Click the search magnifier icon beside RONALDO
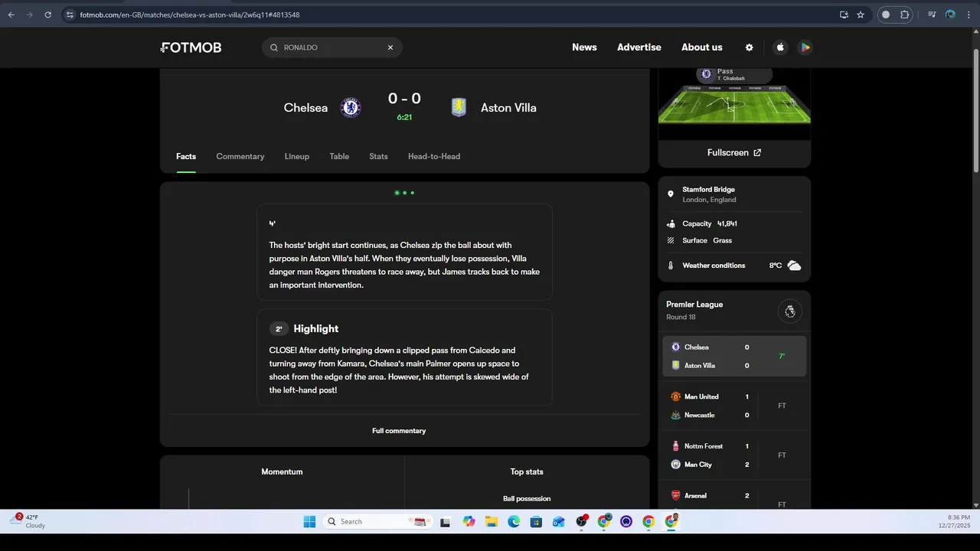The width and height of the screenshot is (980, 551). [x=273, y=47]
